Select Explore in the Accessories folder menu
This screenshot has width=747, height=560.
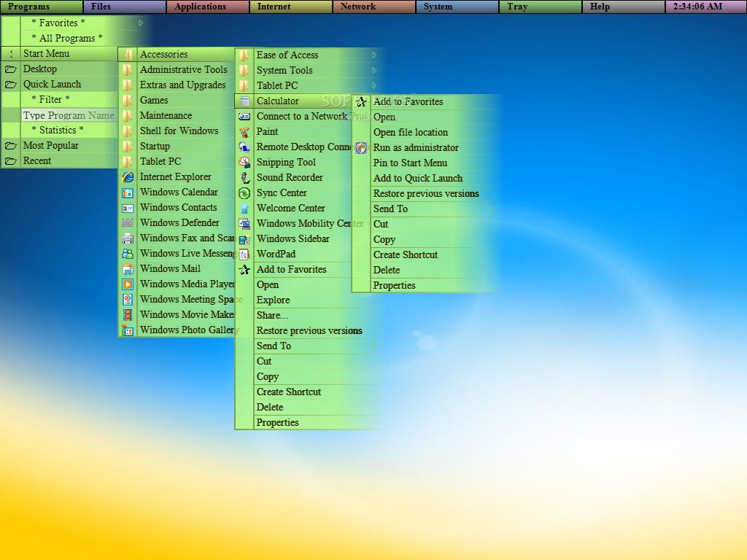pyautogui.click(x=308, y=300)
